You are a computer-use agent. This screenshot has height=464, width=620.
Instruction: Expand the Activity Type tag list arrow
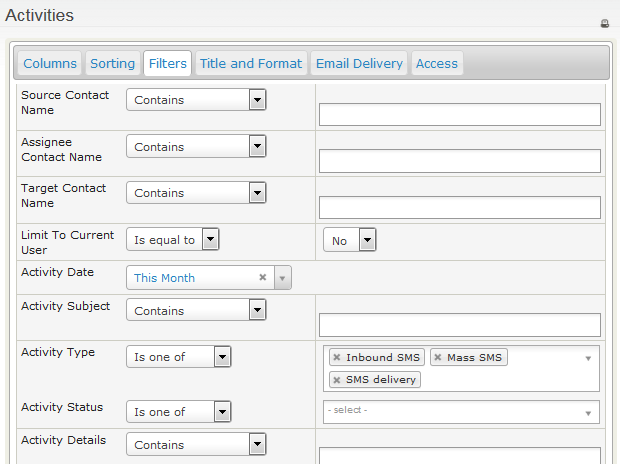click(x=588, y=358)
